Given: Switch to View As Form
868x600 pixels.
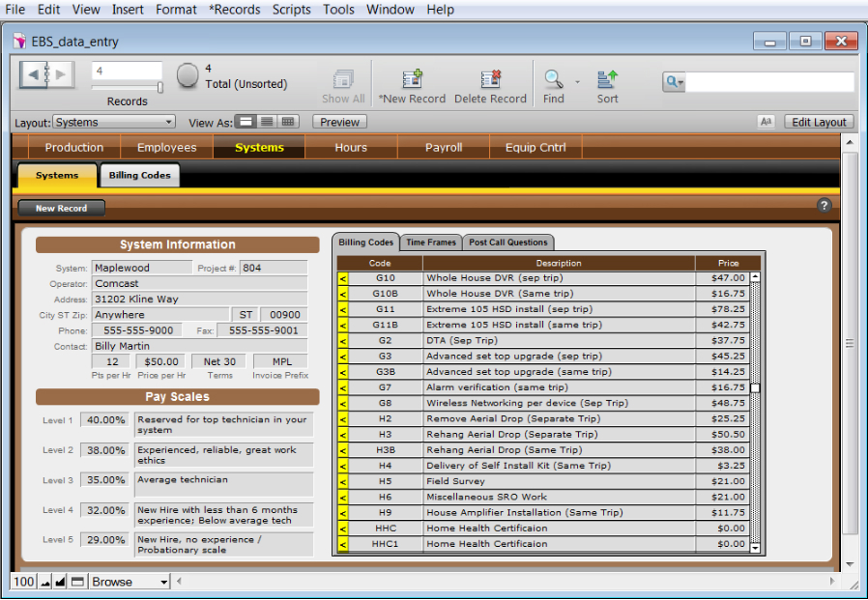Looking at the screenshot, I should pyautogui.click(x=246, y=123).
